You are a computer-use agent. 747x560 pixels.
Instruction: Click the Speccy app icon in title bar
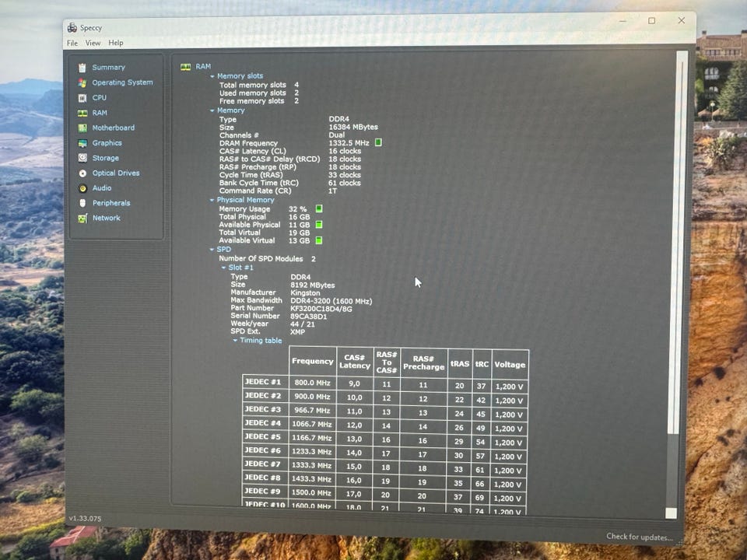72,28
